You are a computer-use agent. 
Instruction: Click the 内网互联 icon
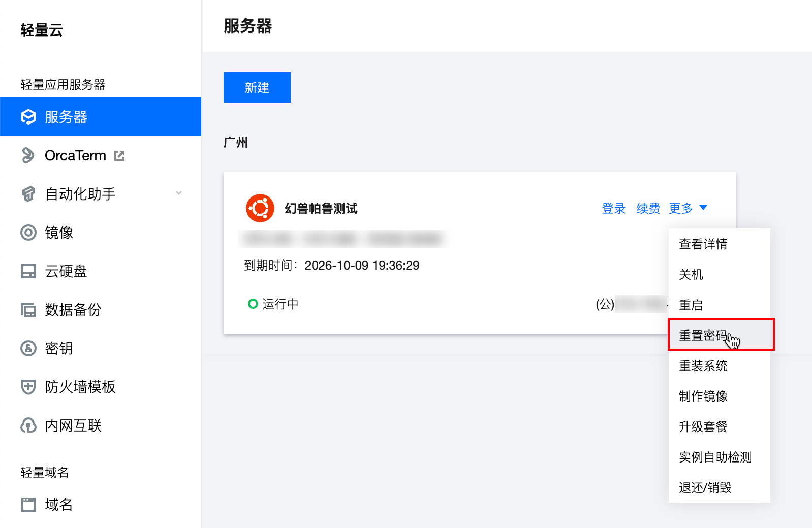(x=28, y=425)
